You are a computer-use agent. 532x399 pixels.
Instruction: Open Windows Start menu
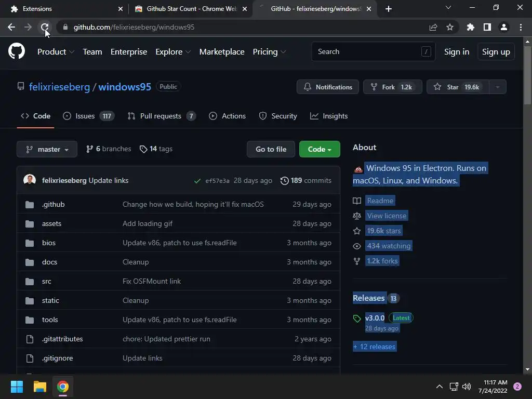point(17,387)
